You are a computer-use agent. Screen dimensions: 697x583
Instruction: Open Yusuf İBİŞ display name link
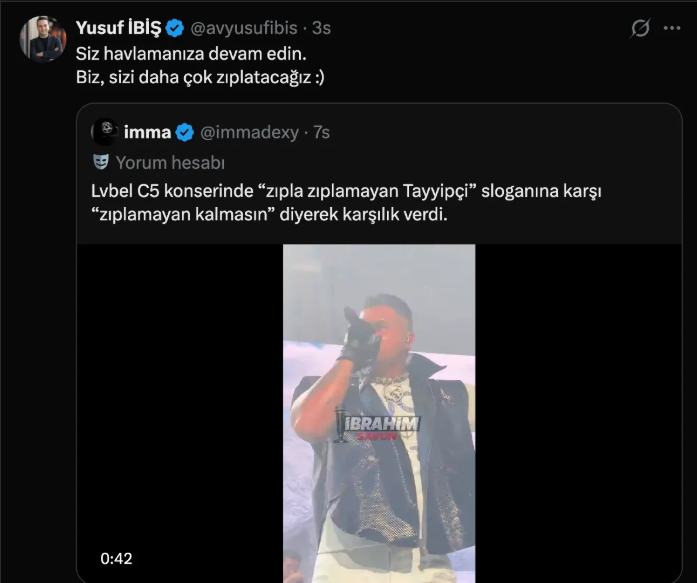(118, 28)
